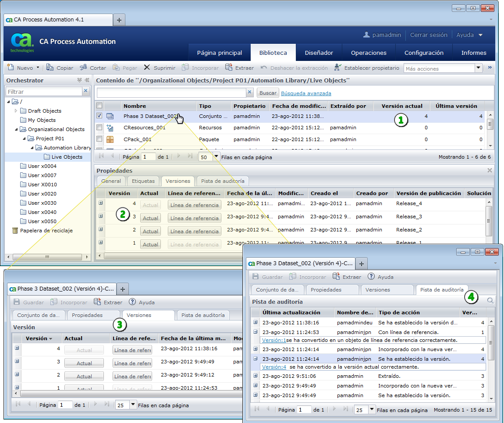The image size is (504, 423).
Task: Click the Cortar scissors icon
Action: coord(83,68)
